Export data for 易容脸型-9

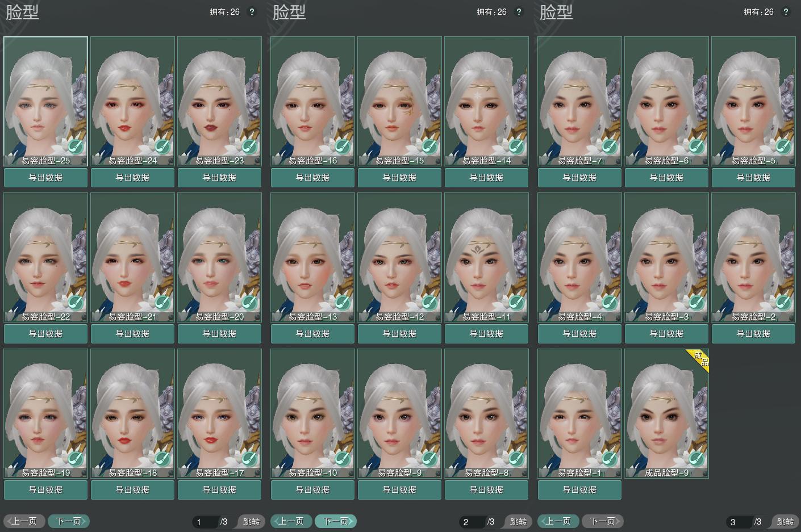pos(400,490)
